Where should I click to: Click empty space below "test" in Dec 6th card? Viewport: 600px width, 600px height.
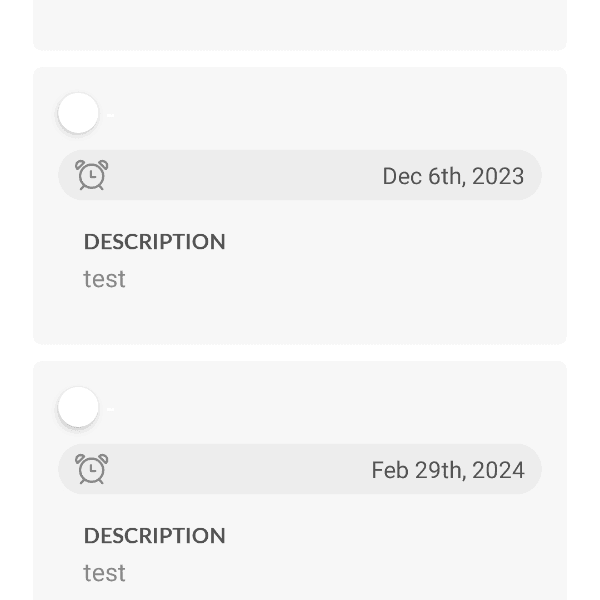pyautogui.click(x=300, y=320)
